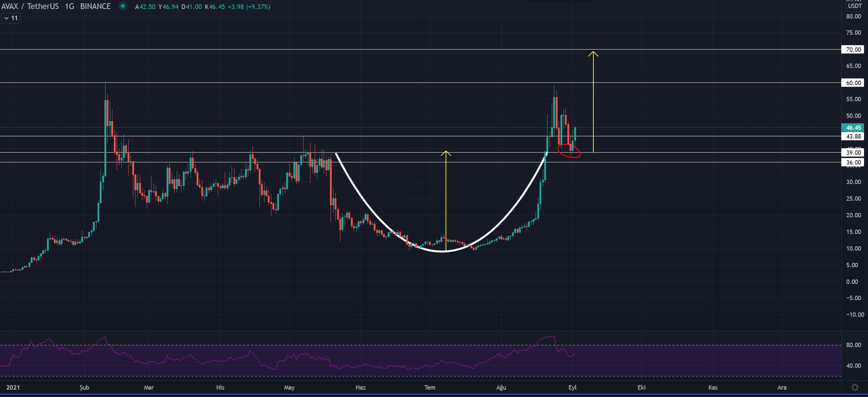
Task: Select the 70.00 horizontal line price label
Action: pos(853,50)
